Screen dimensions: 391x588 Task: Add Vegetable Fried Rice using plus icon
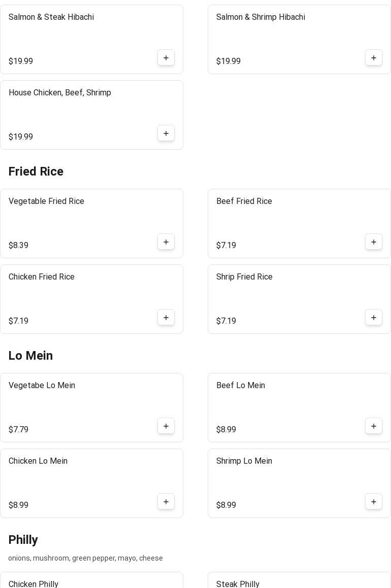166,242
